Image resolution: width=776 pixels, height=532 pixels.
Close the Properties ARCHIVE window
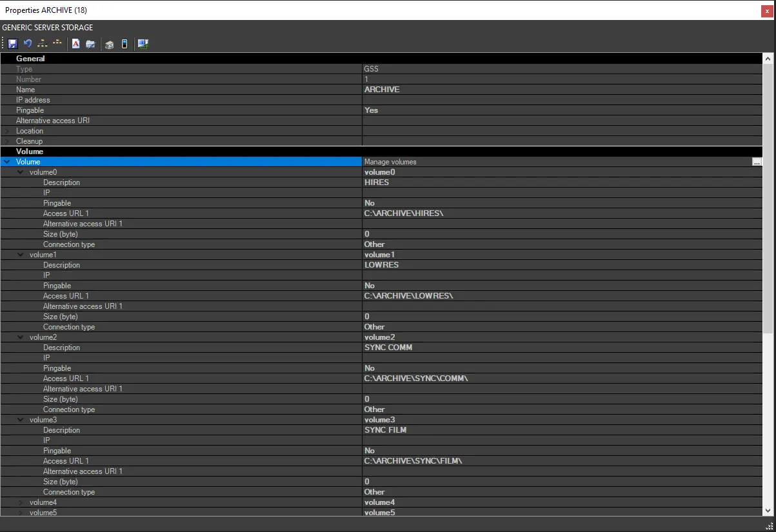point(767,11)
